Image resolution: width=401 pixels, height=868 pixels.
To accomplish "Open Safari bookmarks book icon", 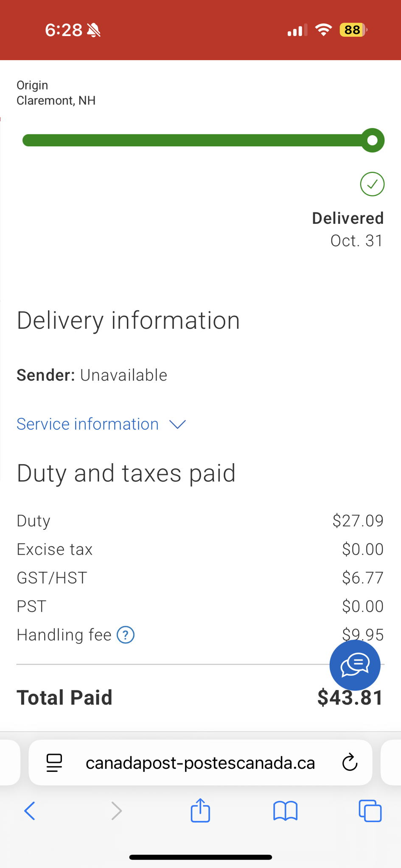I will click(x=286, y=811).
